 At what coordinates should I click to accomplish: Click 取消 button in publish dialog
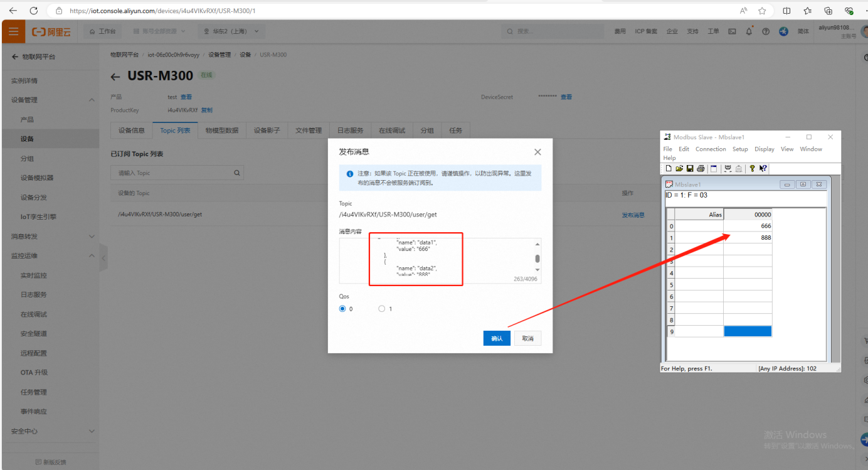527,338
